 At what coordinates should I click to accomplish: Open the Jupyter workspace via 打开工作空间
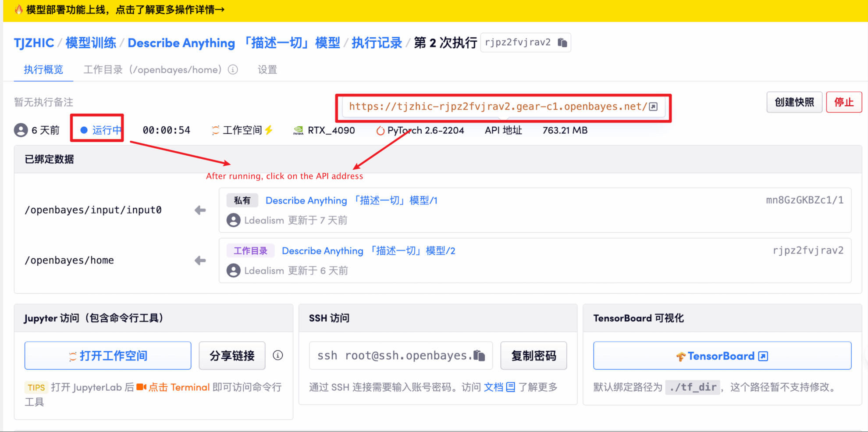coord(108,356)
